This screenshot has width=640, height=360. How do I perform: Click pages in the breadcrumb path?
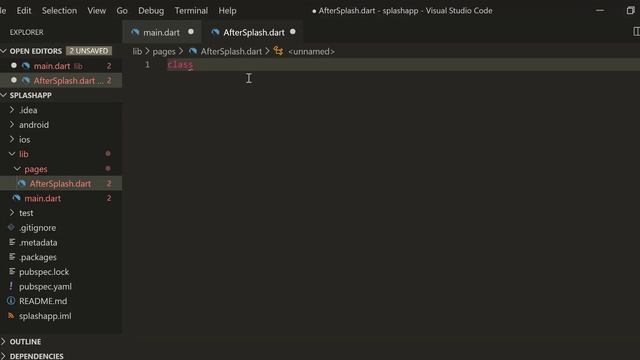164,51
